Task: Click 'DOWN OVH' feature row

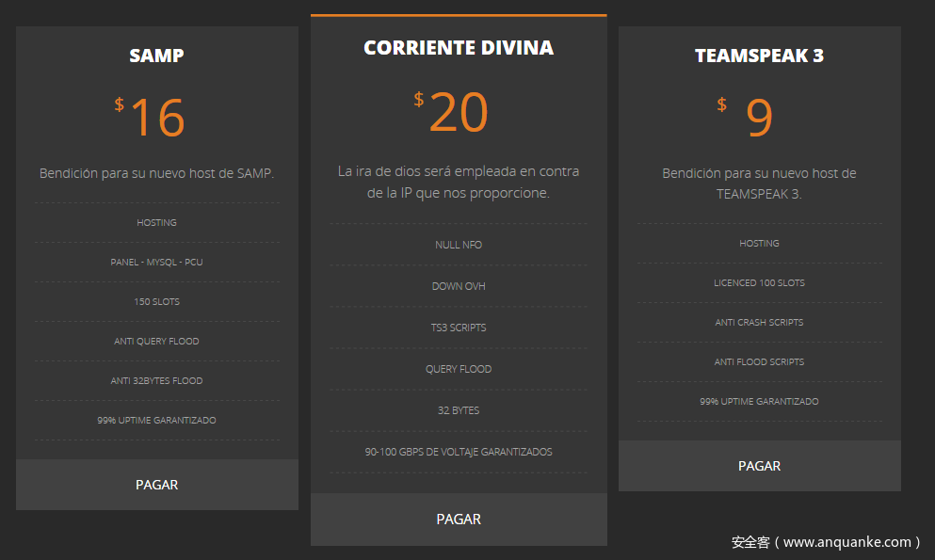Action: click(459, 286)
